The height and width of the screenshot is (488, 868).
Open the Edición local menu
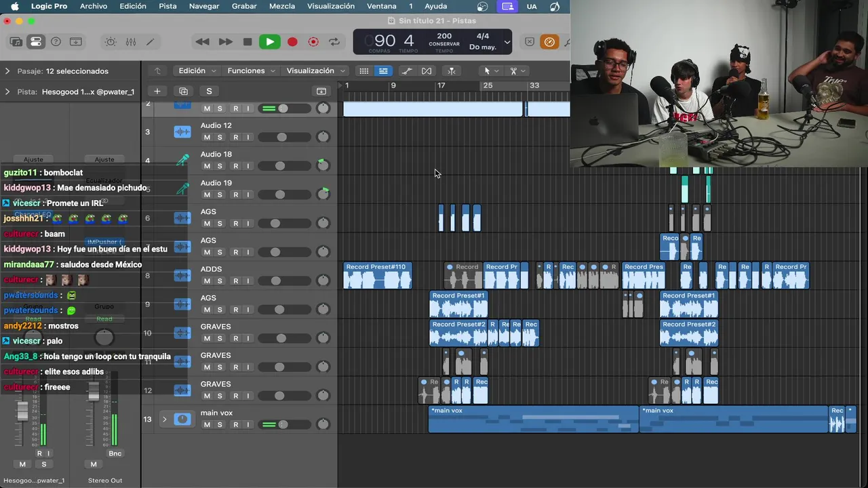pyautogui.click(x=197, y=70)
